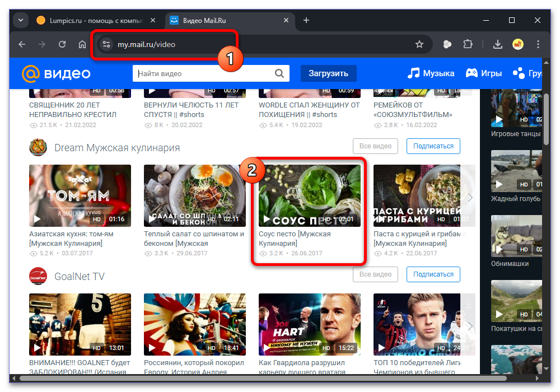Click the browser forward arrow
The image size is (560, 392).
(x=42, y=44)
